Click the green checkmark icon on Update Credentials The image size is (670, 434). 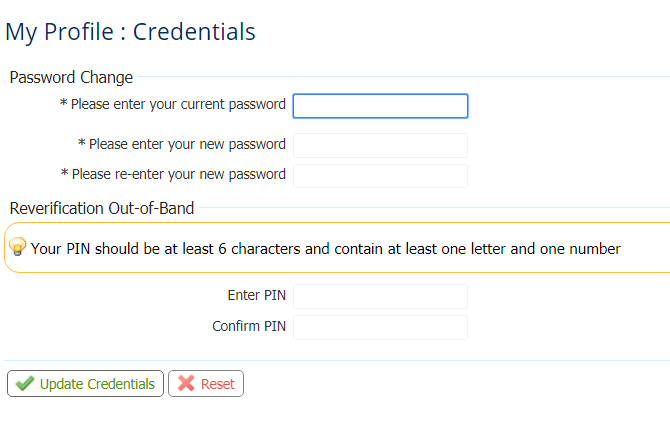coord(25,384)
